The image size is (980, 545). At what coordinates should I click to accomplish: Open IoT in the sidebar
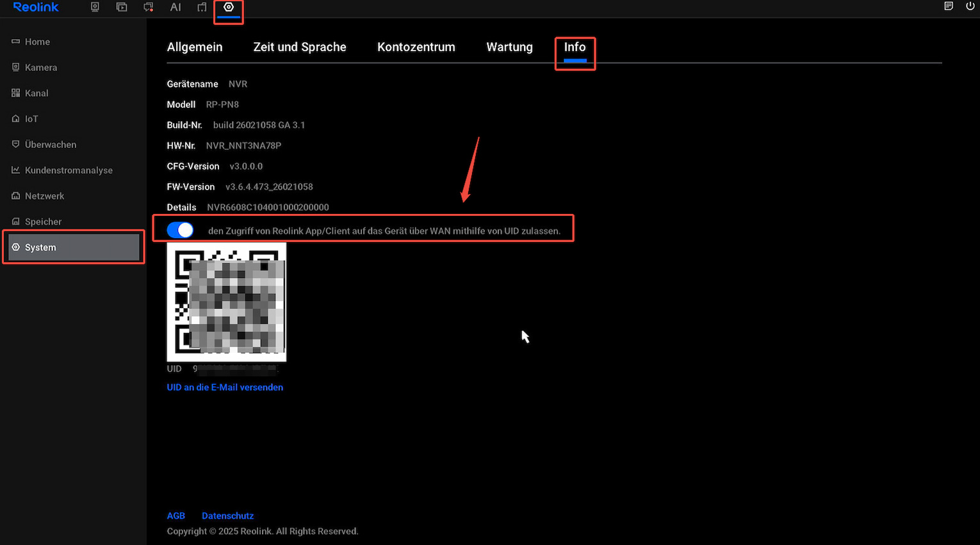point(31,118)
